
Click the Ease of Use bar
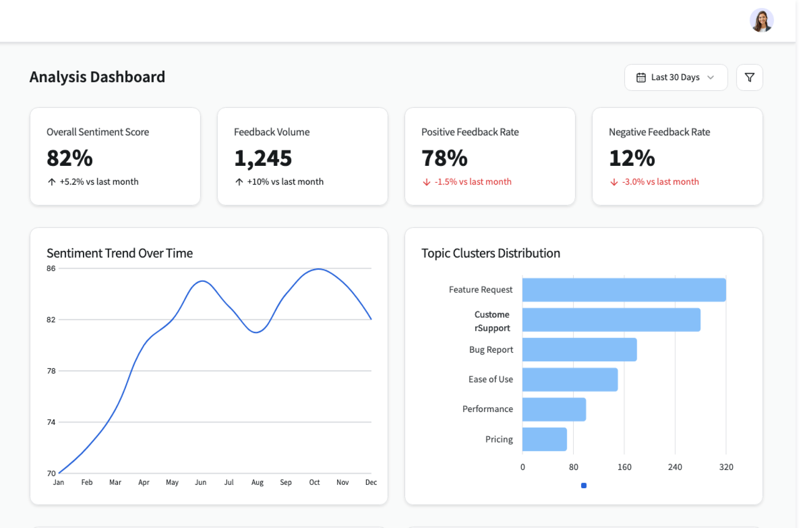pyautogui.click(x=570, y=379)
